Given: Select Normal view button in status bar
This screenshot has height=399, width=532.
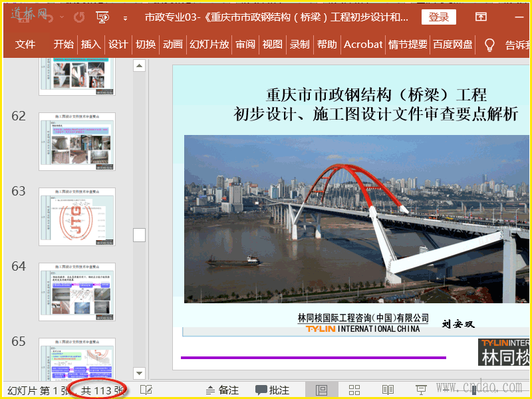Looking at the screenshot, I should pyautogui.click(x=321, y=390).
